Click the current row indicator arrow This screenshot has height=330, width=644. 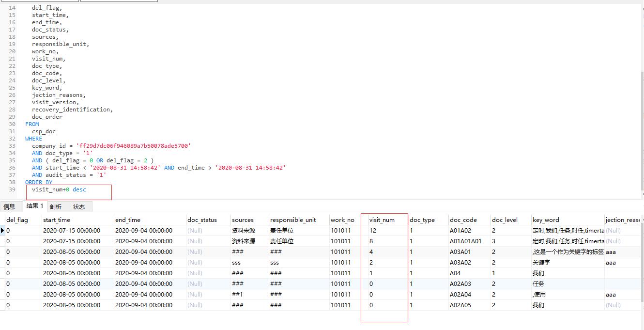coord(2,231)
